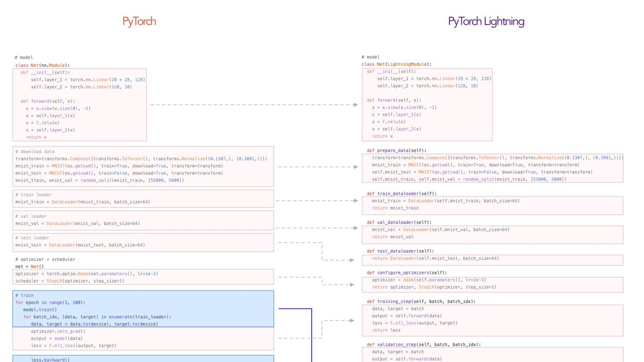The height and width of the screenshot is (362, 644).
Task: Click 'def train_dataloader(self):' definition
Action: coord(402,194)
